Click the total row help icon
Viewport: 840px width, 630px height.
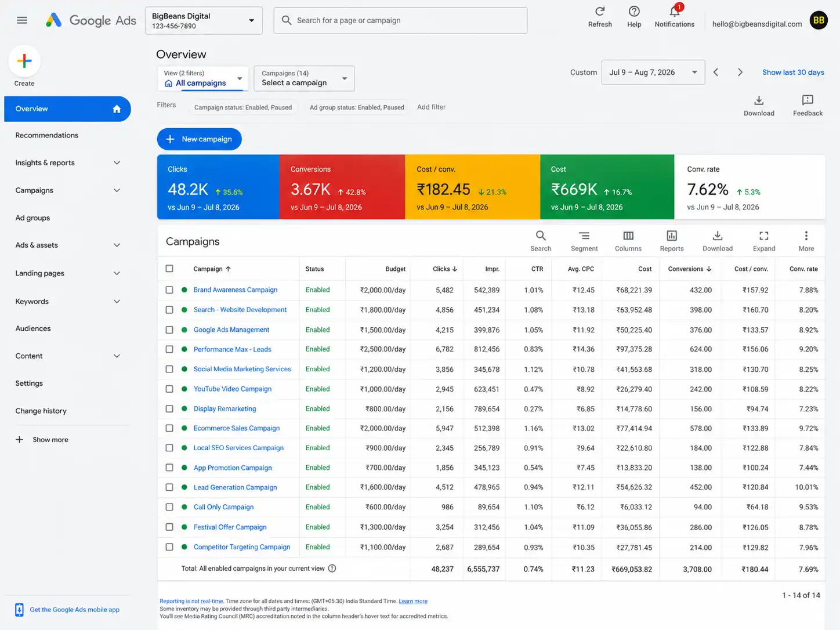[332, 569]
